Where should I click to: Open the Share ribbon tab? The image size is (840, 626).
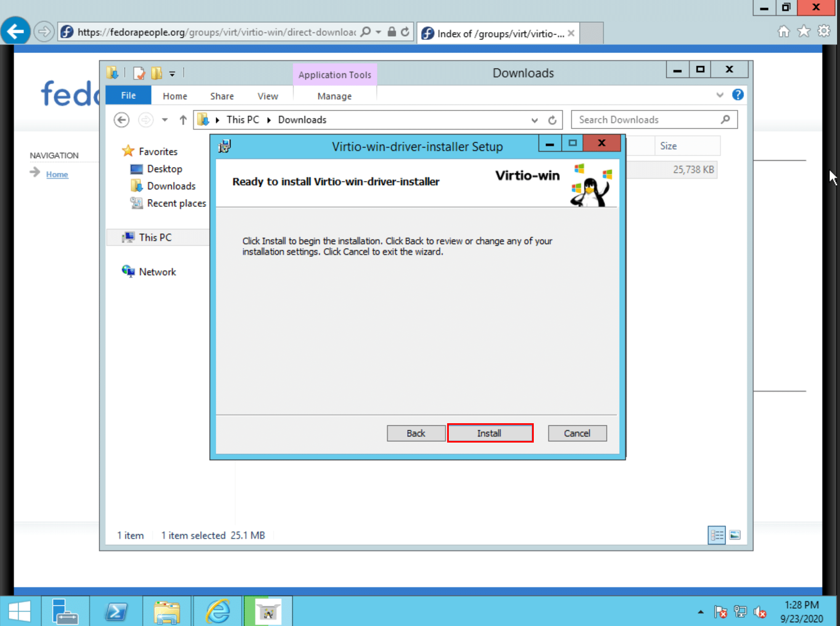(x=222, y=96)
